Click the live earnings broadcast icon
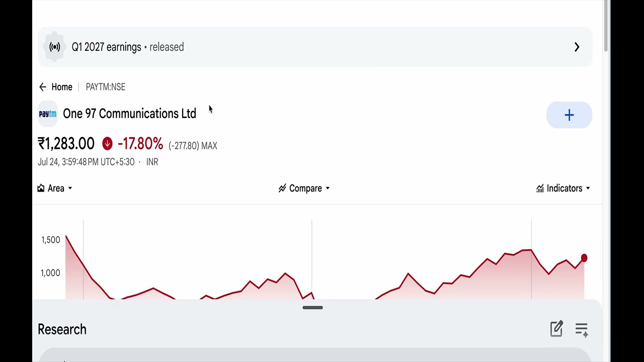This screenshot has width=644, height=362. (x=54, y=47)
